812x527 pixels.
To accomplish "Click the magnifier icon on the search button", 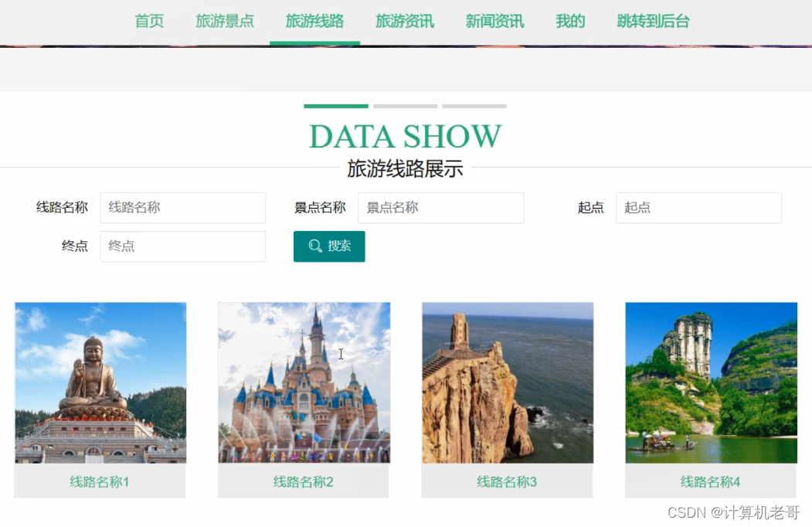I will coord(314,246).
